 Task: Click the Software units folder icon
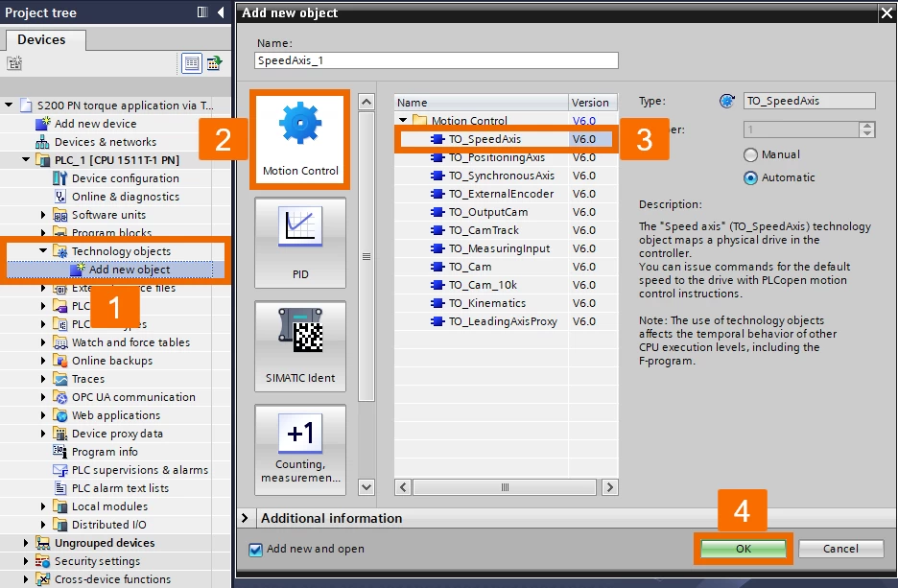pyautogui.click(x=60, y=215)
